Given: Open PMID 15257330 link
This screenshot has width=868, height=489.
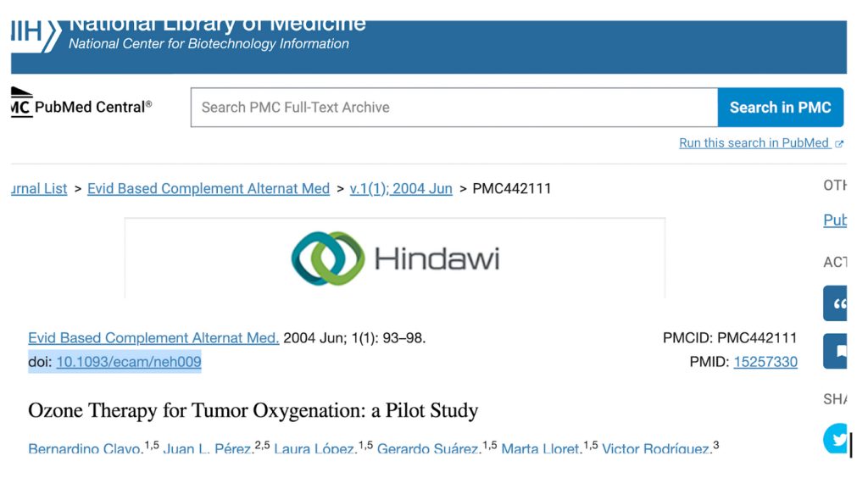Looking at the screenshot, I should [x=765, y=362].
